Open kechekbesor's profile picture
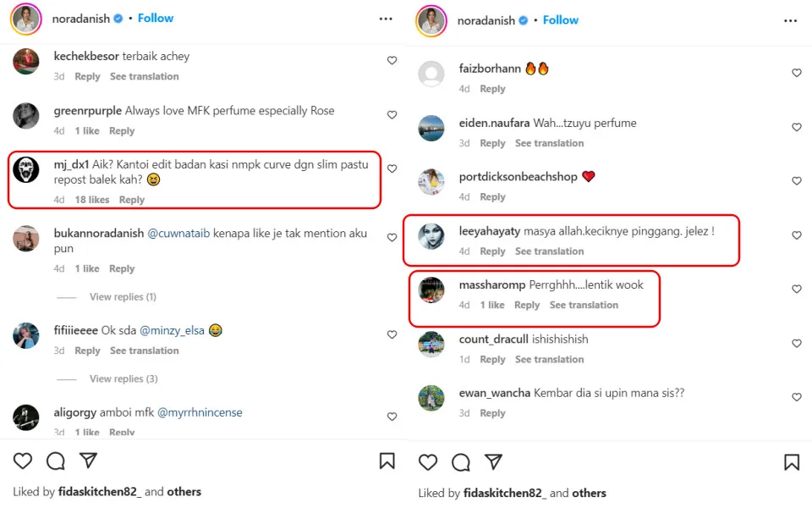Screen dimensions: 812x508 click(26, 61)
